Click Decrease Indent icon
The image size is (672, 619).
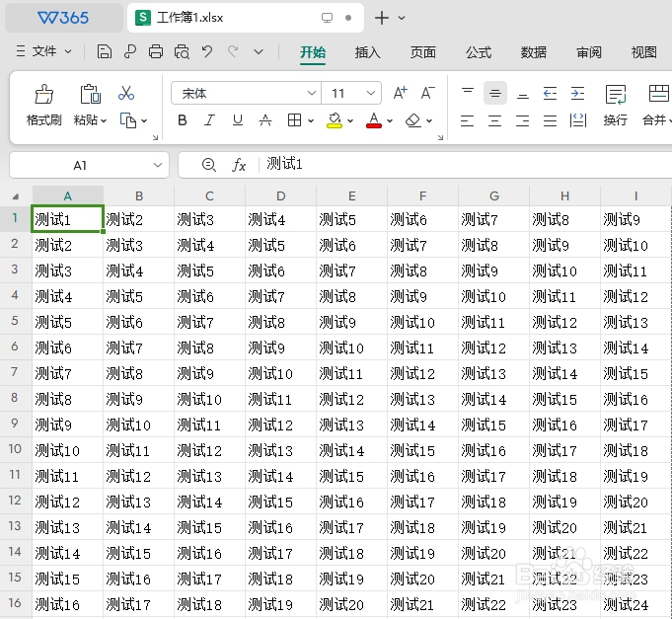tap(550, 93)
